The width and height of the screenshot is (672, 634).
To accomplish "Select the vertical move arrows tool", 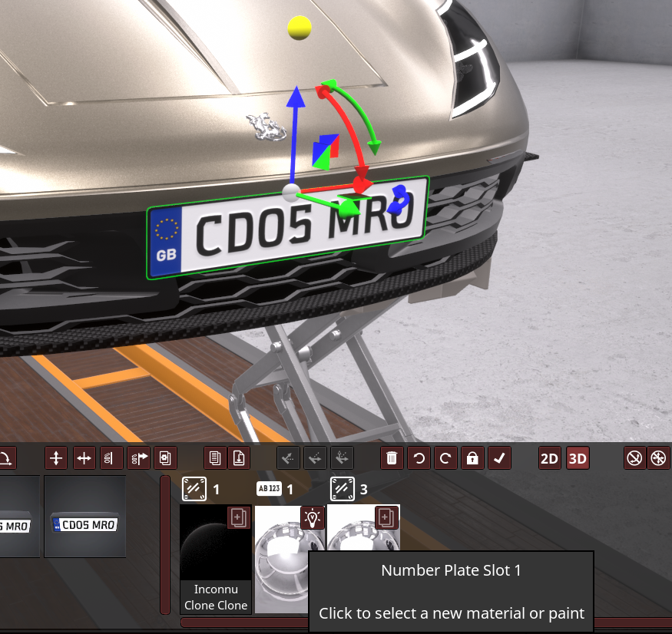I will [56, 458].
